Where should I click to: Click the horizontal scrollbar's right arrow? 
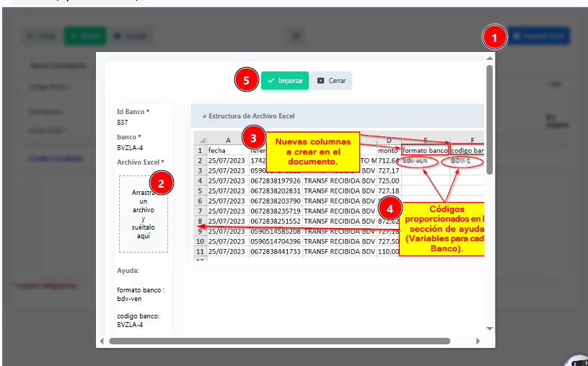[478, 341]
